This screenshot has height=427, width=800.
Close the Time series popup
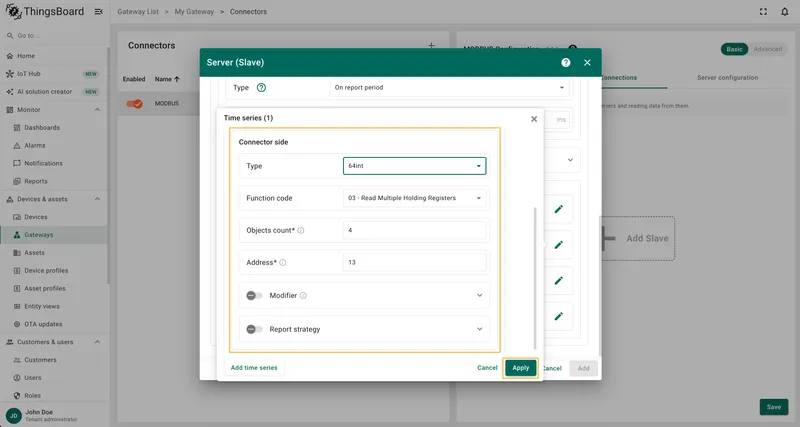534,119
